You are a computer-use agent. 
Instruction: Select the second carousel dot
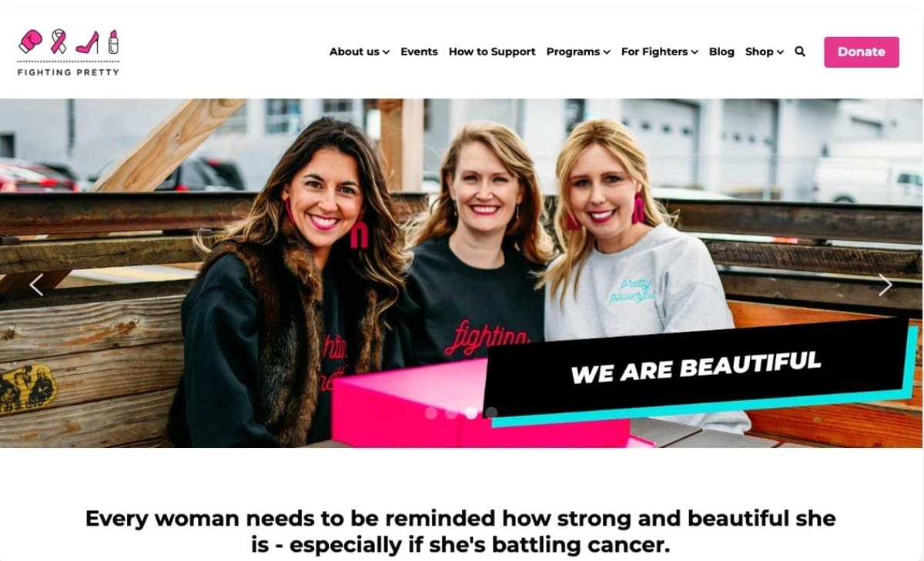coord(451,412)
